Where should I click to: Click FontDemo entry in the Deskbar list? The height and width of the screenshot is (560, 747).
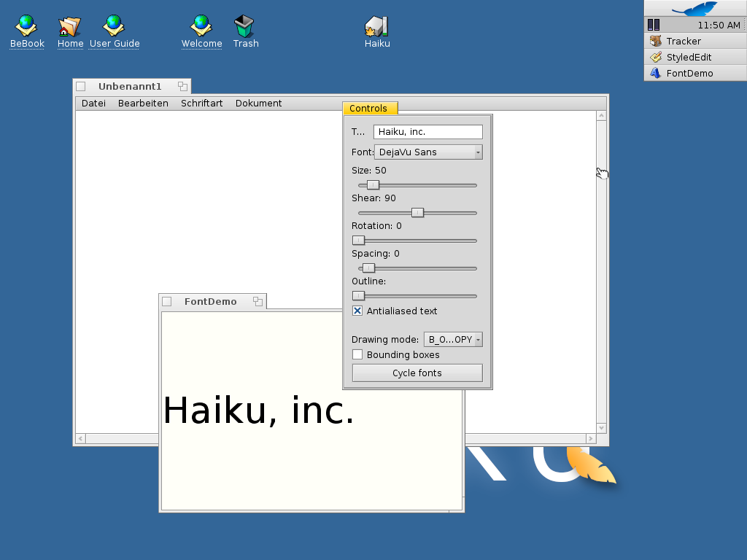pyautogui.click(x=695, y=73)
